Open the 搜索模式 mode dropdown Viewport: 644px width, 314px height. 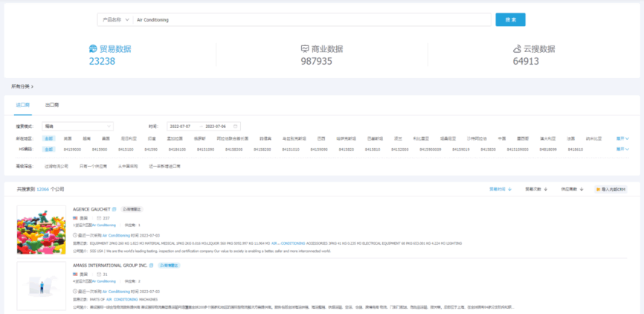point(77,126)
